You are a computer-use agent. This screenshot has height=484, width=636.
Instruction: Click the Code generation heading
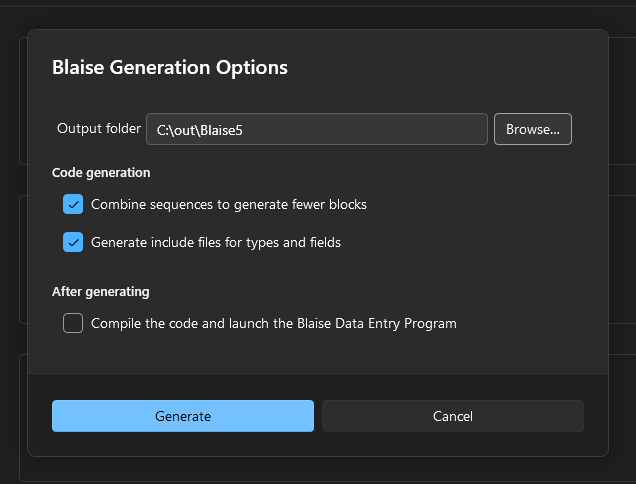point(101,173)
